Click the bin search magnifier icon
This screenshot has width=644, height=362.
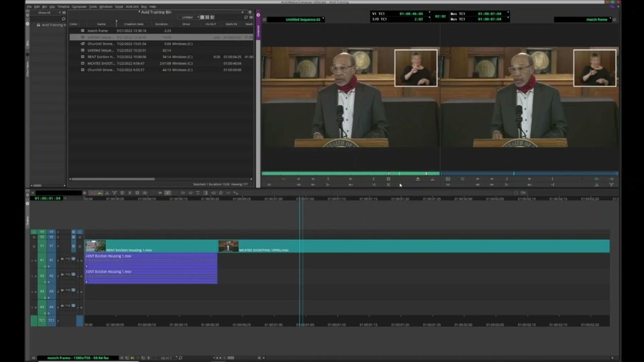coord(246,17)
